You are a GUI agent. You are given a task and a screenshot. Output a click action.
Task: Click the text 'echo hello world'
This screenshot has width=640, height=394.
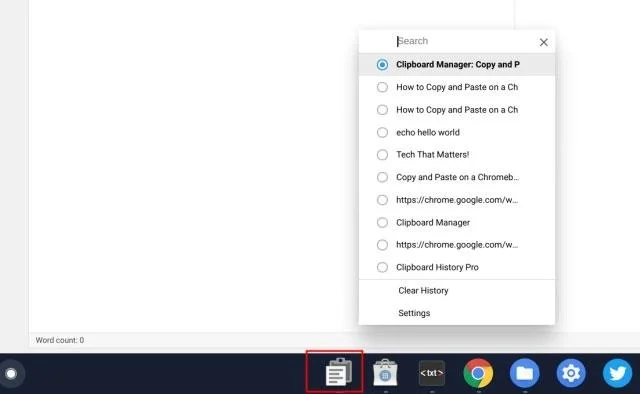pos(428,132)
